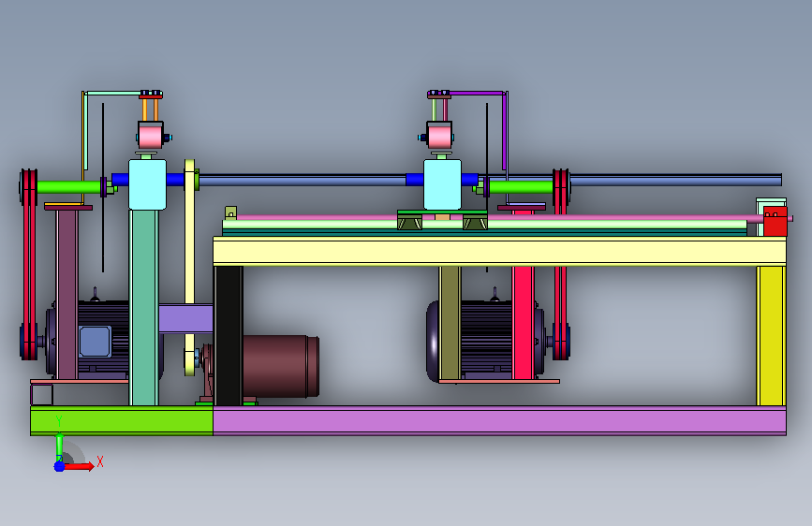This screenshot has width=812, height=526.
Task: Select the olive vertical support column
Action: pyautogui.click(x=450, y=323)
